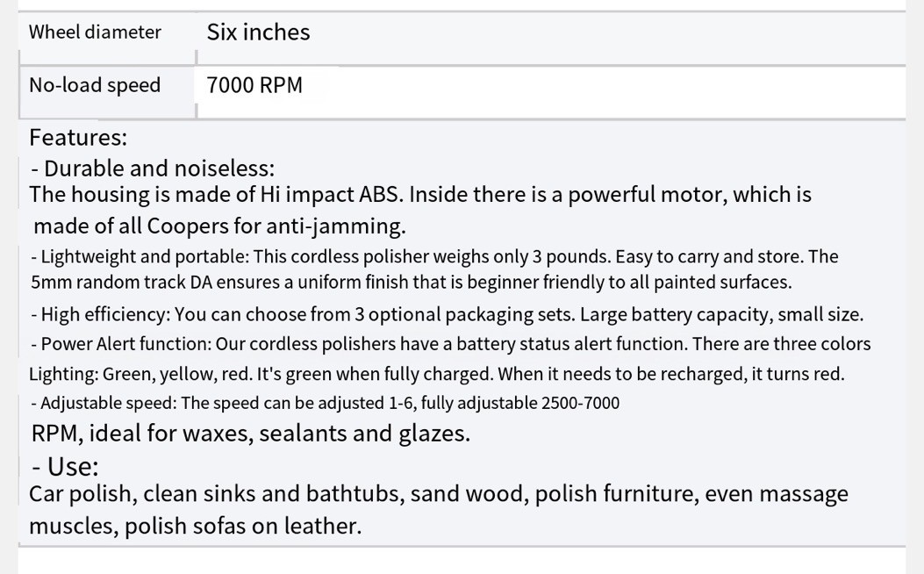Click the "Power Alert function" bullet line
924x574 pixels.
click(x=450, y=344)
